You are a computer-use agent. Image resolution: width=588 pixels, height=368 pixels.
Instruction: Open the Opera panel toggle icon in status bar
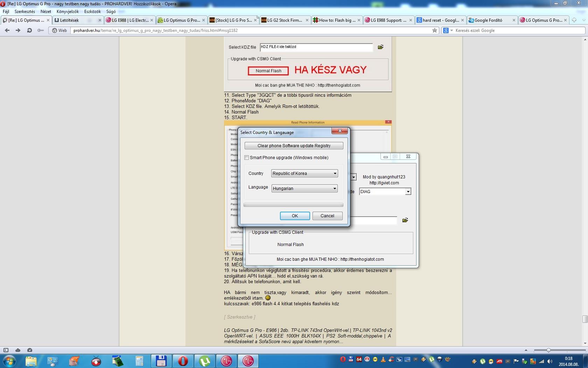click(6, 350)
